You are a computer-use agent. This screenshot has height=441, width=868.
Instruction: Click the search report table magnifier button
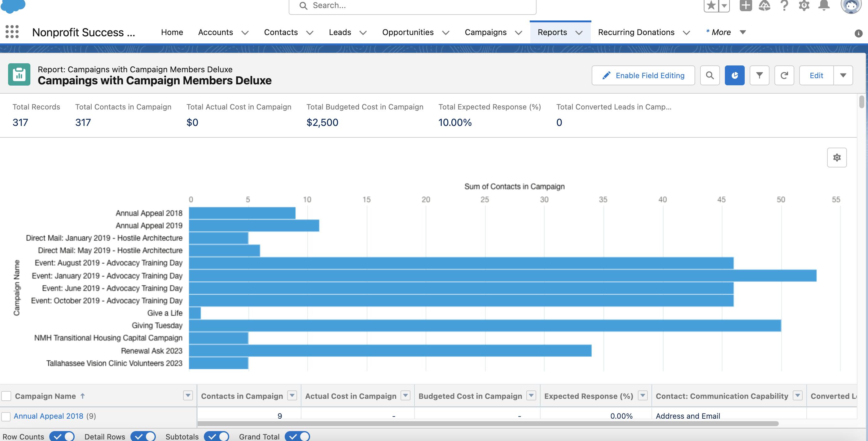pyautogui.click(x=710, y=75)
